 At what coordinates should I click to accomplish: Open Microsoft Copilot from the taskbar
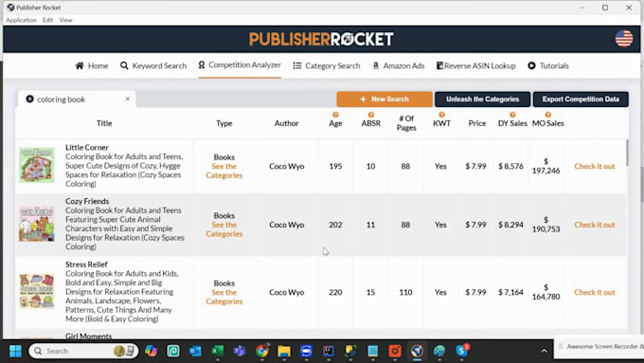pyautogui.click(x=151, y=351)
